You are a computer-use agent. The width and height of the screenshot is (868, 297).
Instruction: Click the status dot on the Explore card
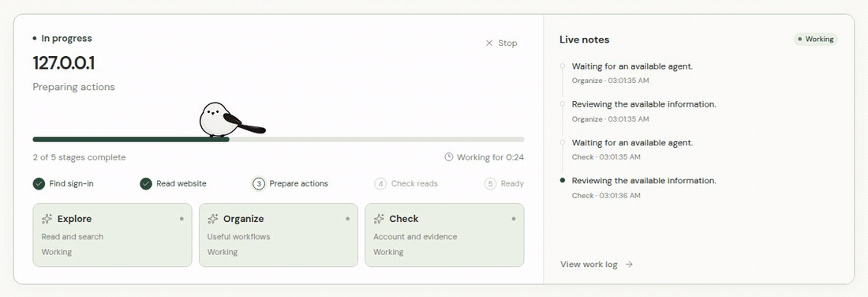tap(181, 219)
